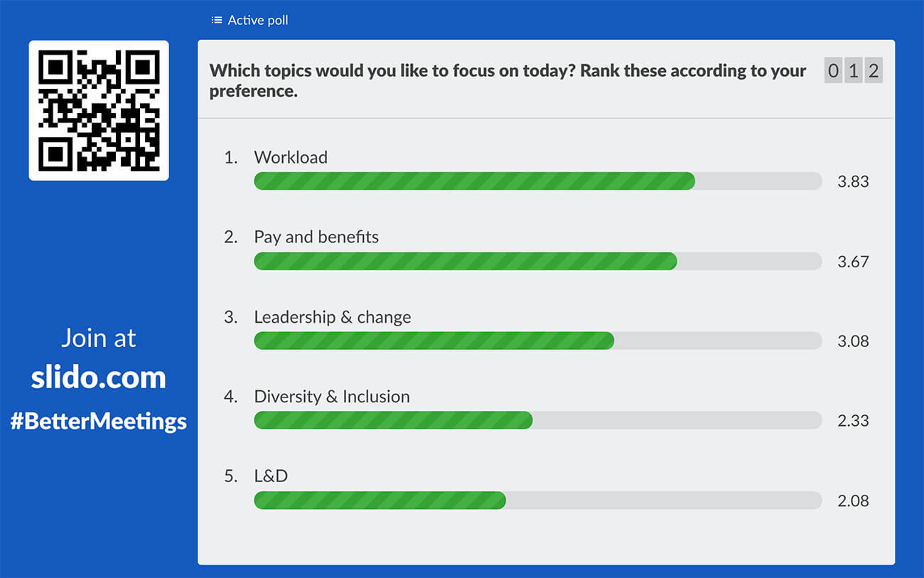Viewport: 924px width, 578px height.
Task: Click the list icon beside Active poll
Action: (215, 20)
